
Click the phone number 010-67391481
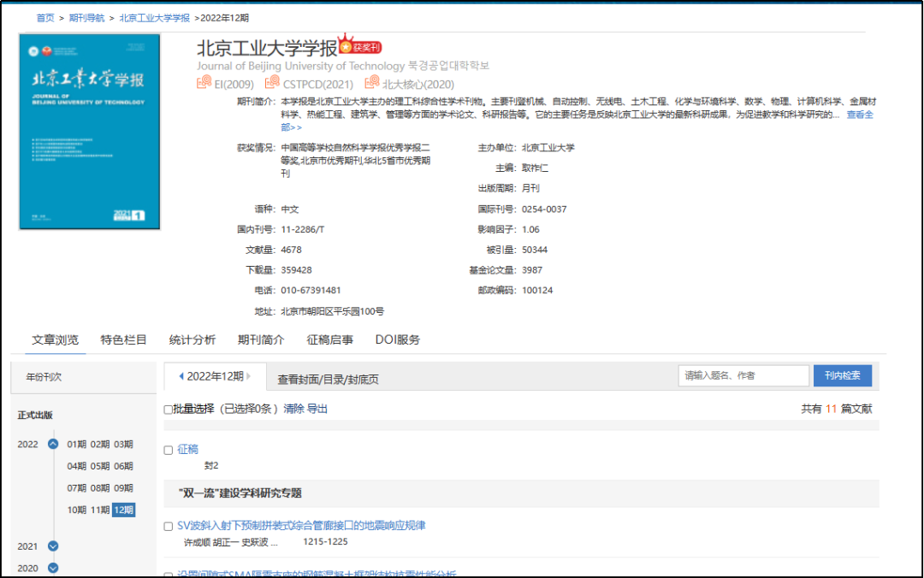coord(311,291)
